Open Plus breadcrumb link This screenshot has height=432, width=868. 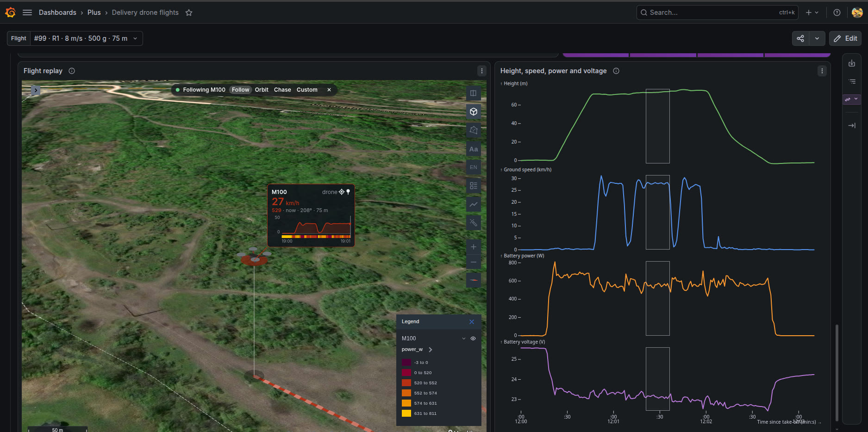coord(94,13)
